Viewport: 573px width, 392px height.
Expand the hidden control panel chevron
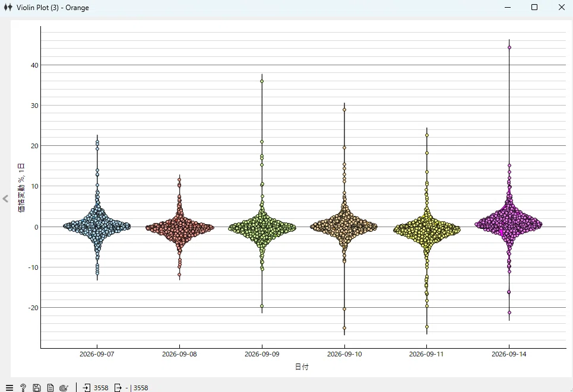click(5, 199)
